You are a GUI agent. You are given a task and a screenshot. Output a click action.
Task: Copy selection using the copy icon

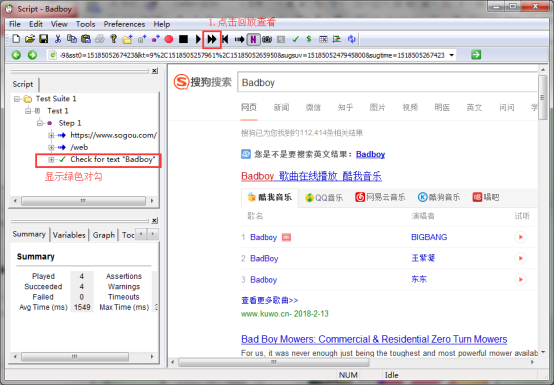pos(72,39)
